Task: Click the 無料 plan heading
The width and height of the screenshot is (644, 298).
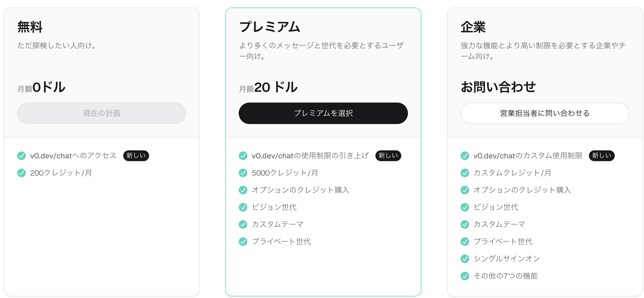Action: point(30,27)
